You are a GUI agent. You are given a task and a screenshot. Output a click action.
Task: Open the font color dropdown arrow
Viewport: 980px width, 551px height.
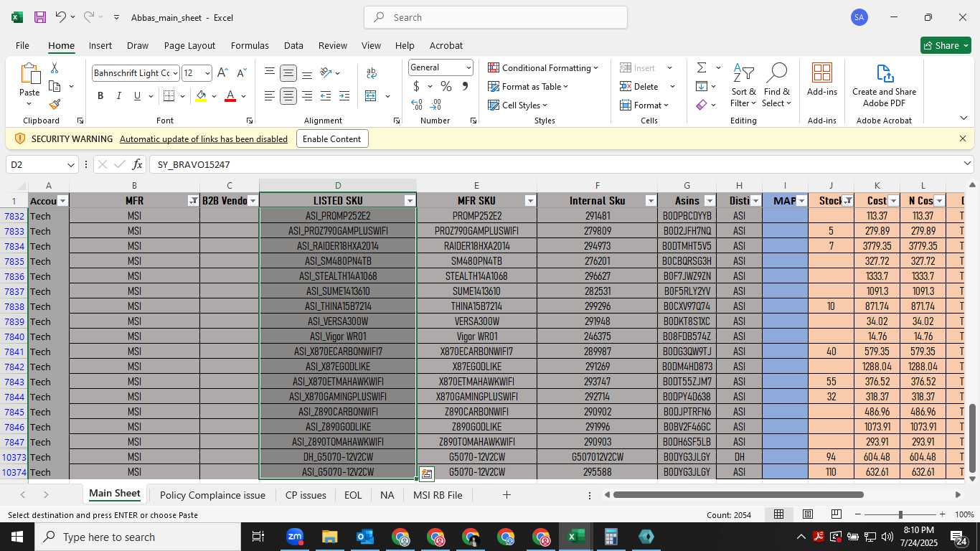pyautogui.click(x=244, y=96)
